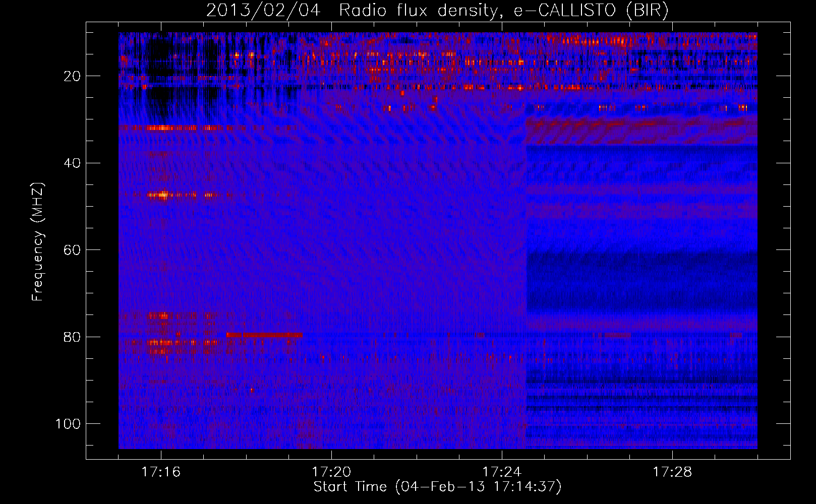Click the 100 frequency tick label
816x504 pixels.
(x=68, y=424)
